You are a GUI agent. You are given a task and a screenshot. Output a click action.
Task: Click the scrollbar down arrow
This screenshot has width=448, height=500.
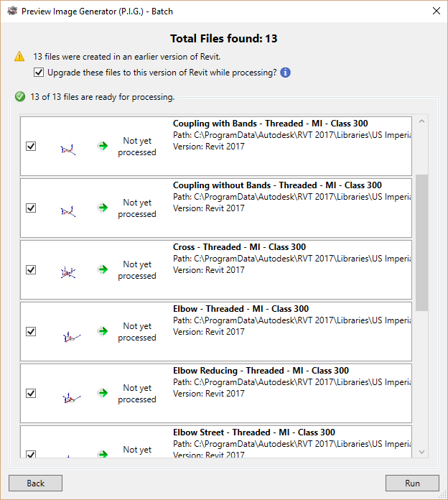tap(421, 452)
